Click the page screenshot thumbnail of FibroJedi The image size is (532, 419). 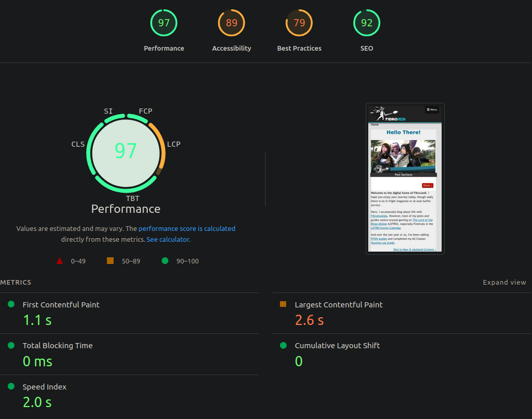click(x=405, y=179)
